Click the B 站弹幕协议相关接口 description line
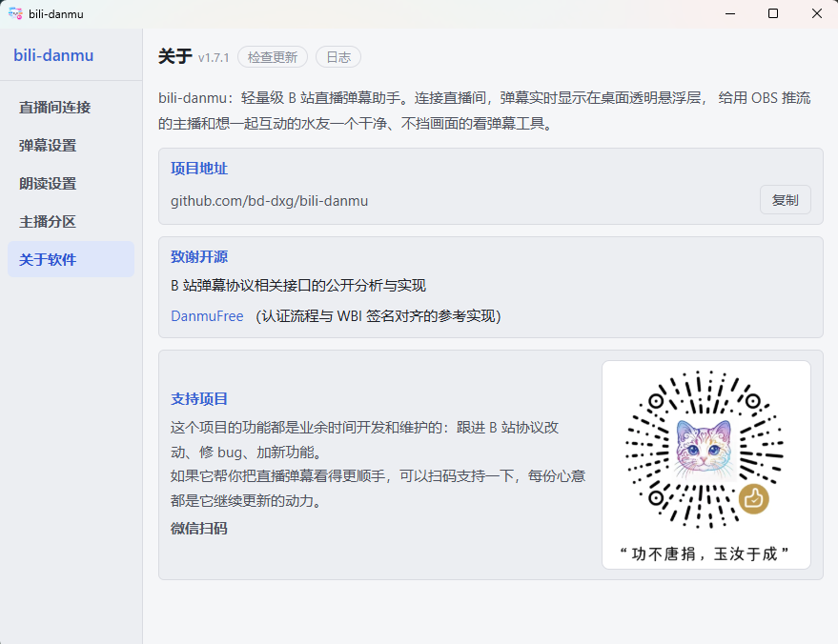This screenshot has width=838, height=644. coord(298,286)
